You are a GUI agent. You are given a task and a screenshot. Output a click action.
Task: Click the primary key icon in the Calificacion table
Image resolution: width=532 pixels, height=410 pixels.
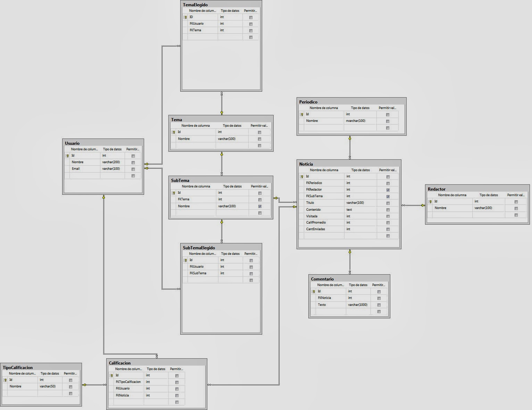pos(111,375)
